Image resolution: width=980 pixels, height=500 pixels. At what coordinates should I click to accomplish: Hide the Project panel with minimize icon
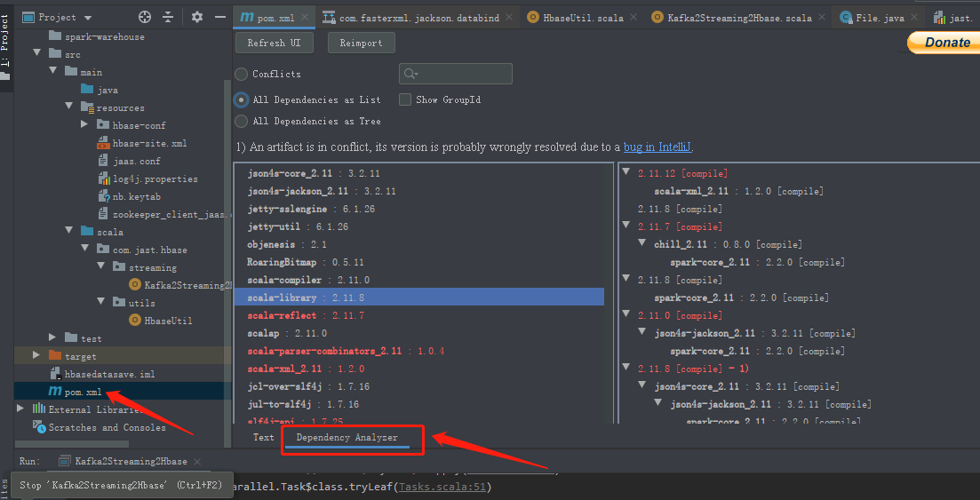[220, 17]
